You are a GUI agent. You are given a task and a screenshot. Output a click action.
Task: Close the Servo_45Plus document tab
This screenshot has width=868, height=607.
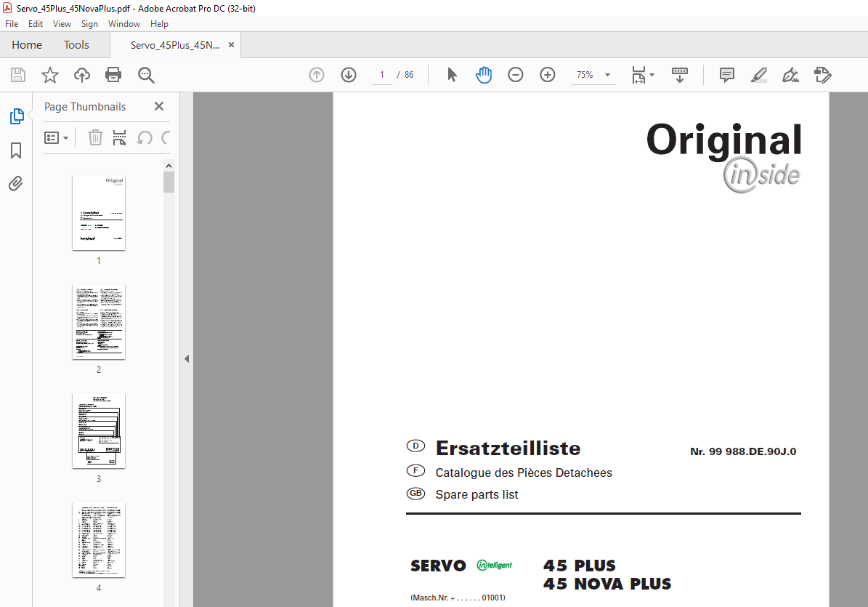[232, 45]
